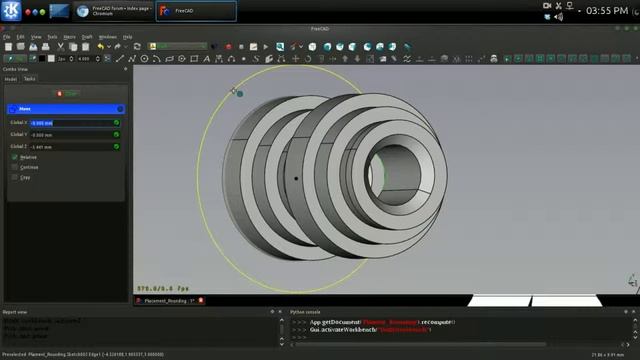Toggle the Copy checkbox

15,178
